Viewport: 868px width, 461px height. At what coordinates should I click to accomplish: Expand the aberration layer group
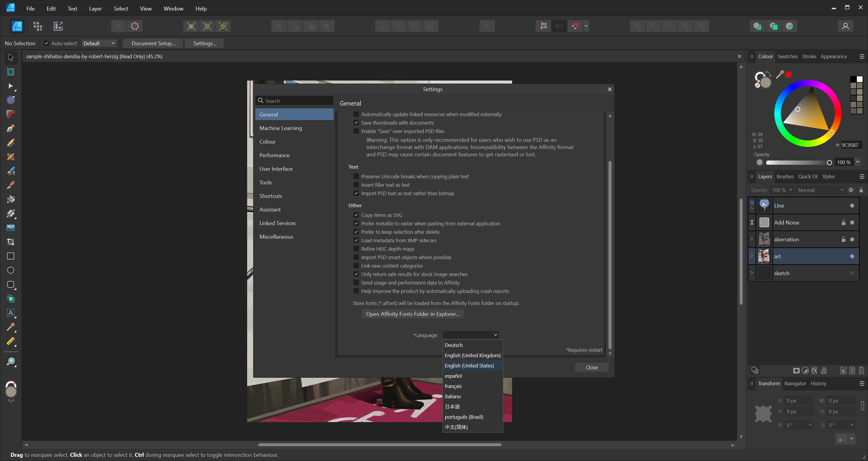pyautogui.click(x=751, y=239)
